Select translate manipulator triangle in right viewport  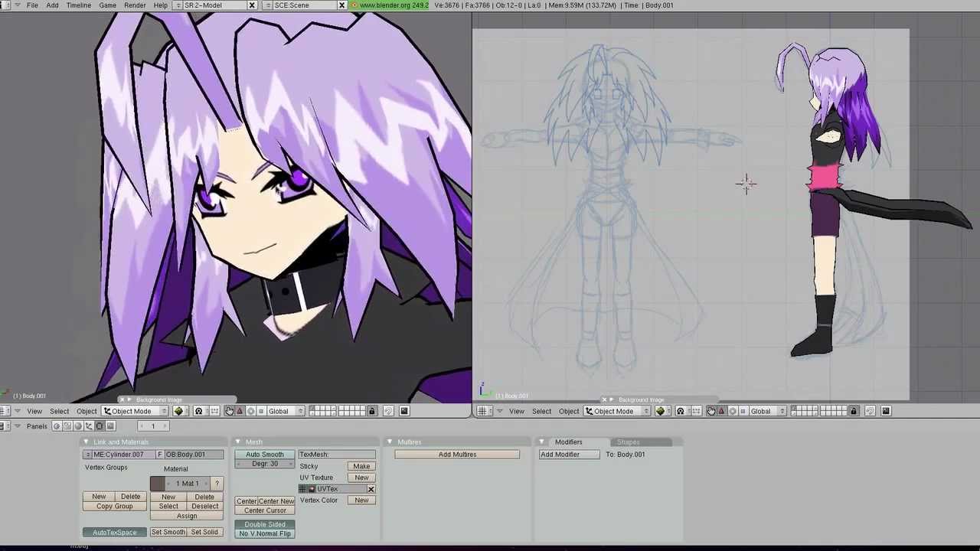(721, 411)
